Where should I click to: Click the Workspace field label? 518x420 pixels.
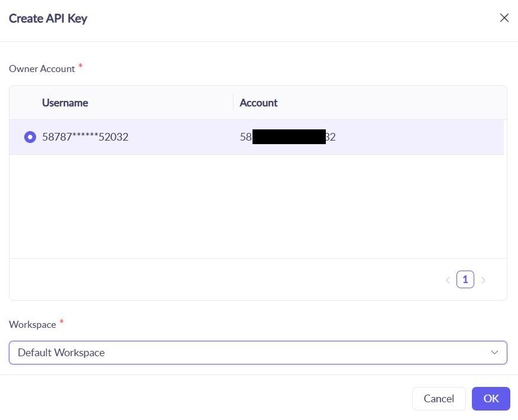pos(33,324)
